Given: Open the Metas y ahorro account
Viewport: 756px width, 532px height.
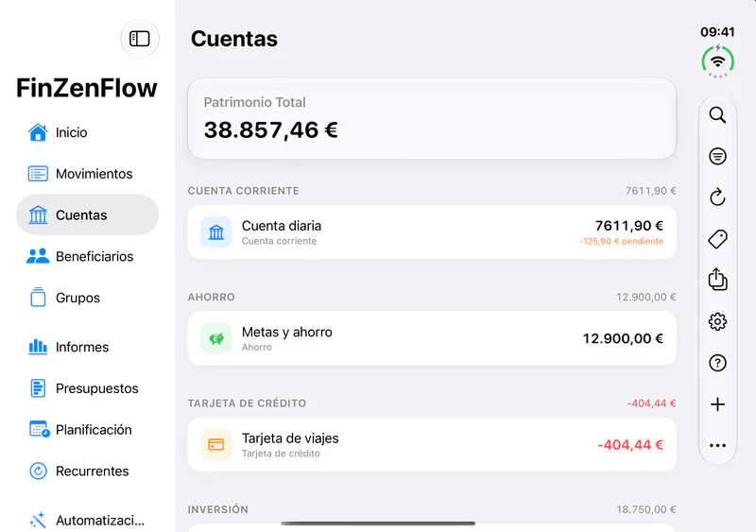Looking at the screenshot, I should pyautogui.click(x=432, y=338).
